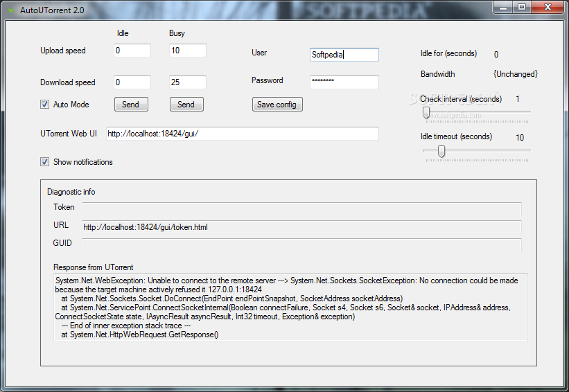Click the Download speed label

(67, 82)
